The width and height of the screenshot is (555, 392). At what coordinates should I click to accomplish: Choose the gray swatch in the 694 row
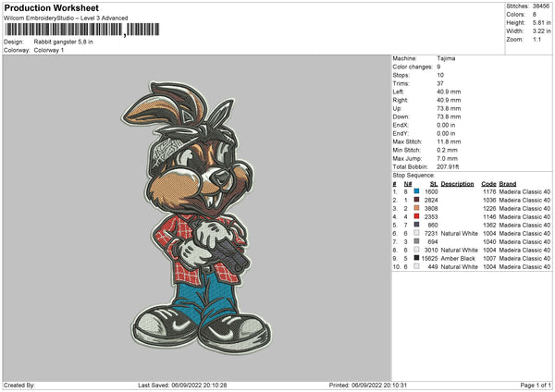[416, 241]
